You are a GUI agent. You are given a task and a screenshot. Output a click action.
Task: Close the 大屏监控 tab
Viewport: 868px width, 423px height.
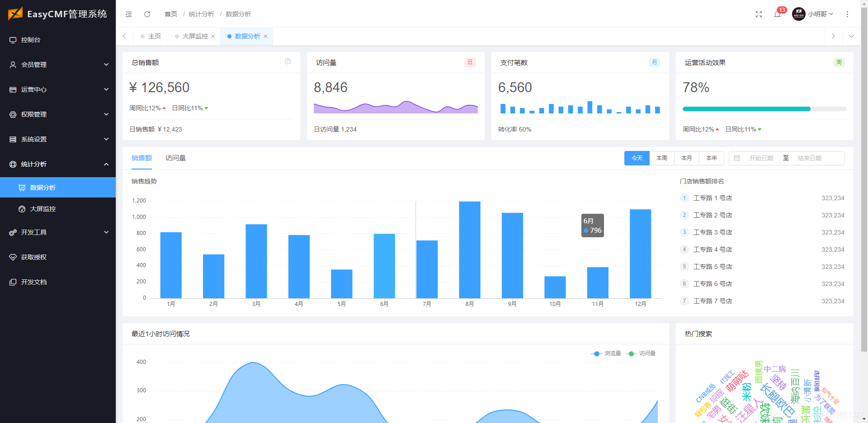pos(213,36)
